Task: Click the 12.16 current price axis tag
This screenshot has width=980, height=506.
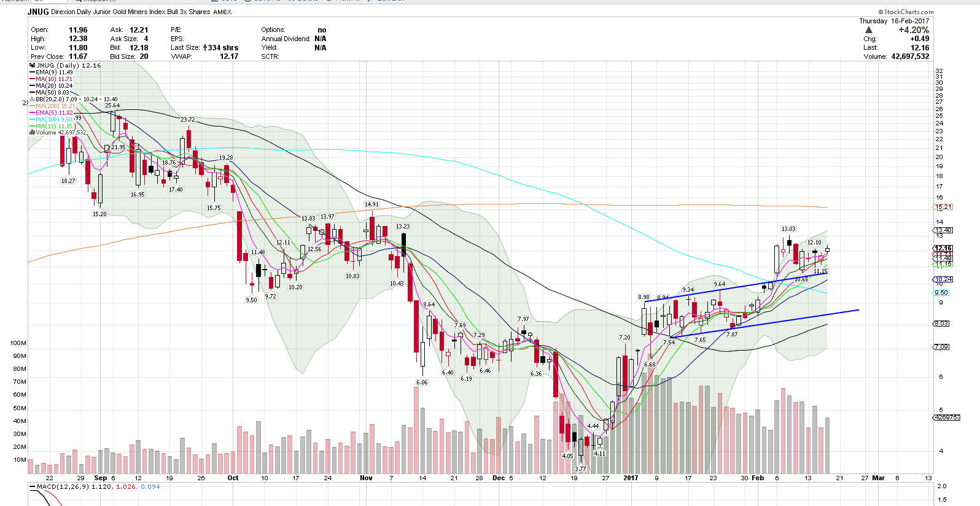Action: 943,249
